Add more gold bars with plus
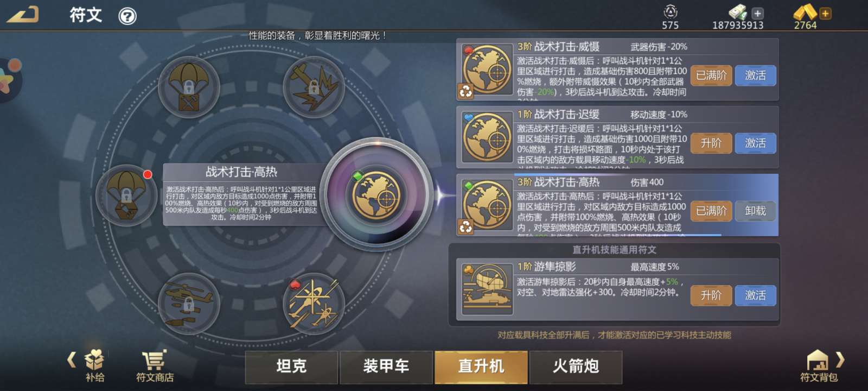The width and height of the screenshot is (868, 391). tap(825, 14)
